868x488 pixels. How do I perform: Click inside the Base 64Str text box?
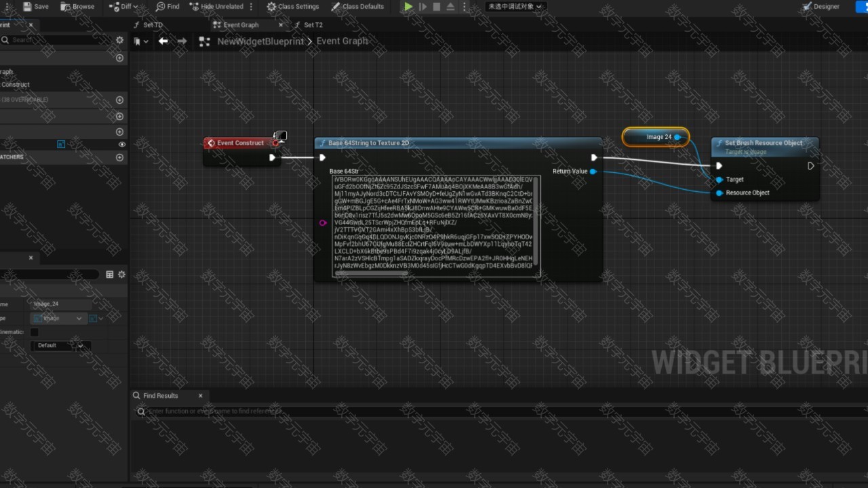(x=433, y=224)
